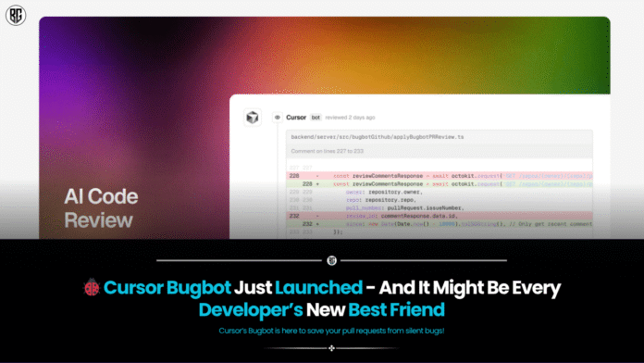This screenshot has width=644, height=363.
Task: Click the small RG emblem between divider lines
Action: click(x=331, y=260)
